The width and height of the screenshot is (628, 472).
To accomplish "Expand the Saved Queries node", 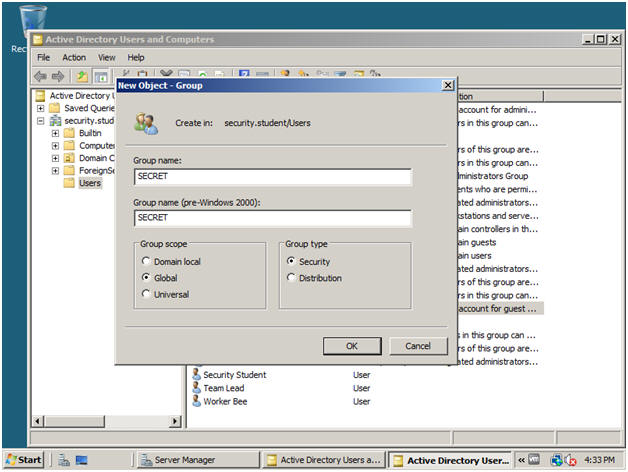I will pyautogui.click(x=40, y=108).
